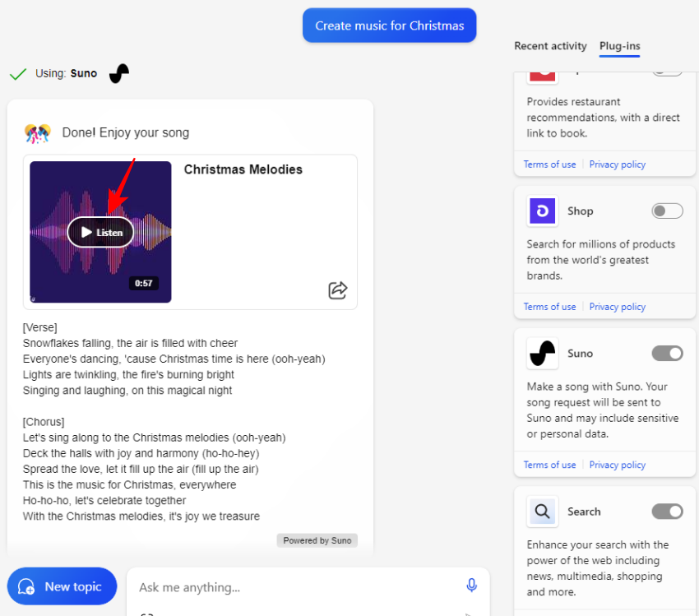Click the "Powered by Suno" badge
The width and height of the screenshot is (699, 616).
pos(317,540)
